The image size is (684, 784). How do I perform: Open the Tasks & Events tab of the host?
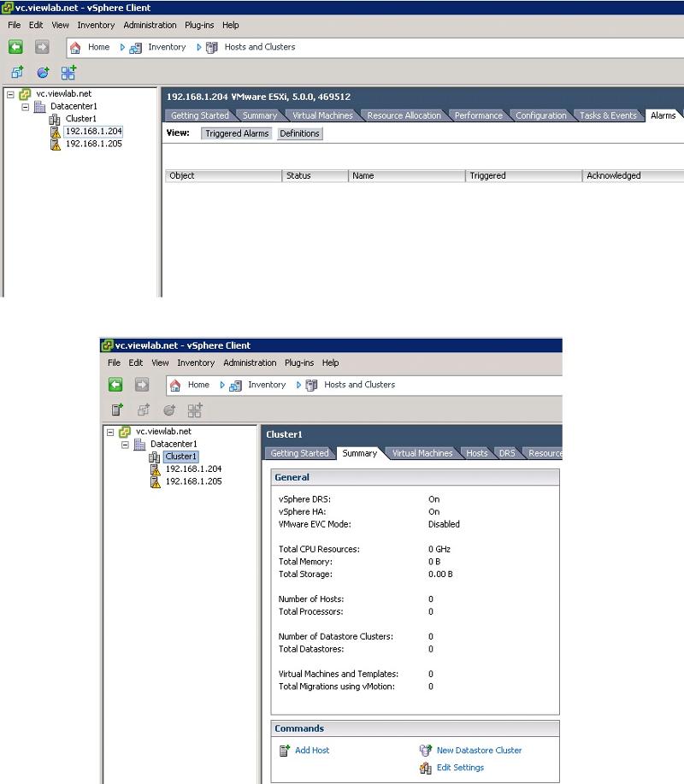(608, 115)
